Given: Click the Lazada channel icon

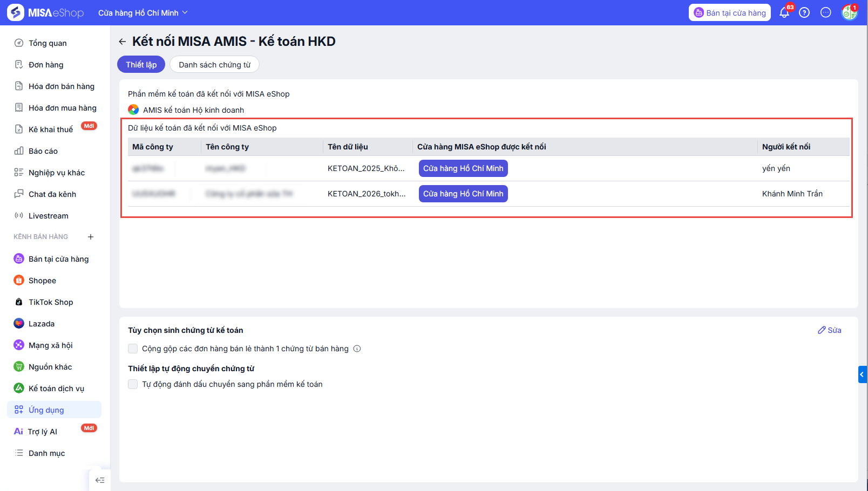Looking at the screenshot, I should 19,324.
